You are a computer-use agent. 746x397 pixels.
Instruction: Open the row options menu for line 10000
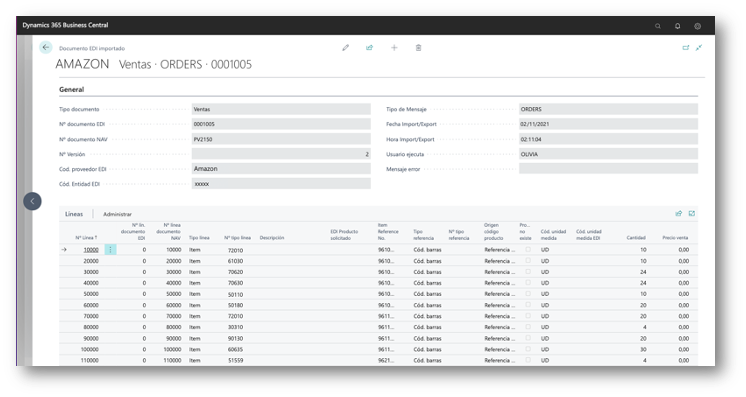click(x=110, y=249)
